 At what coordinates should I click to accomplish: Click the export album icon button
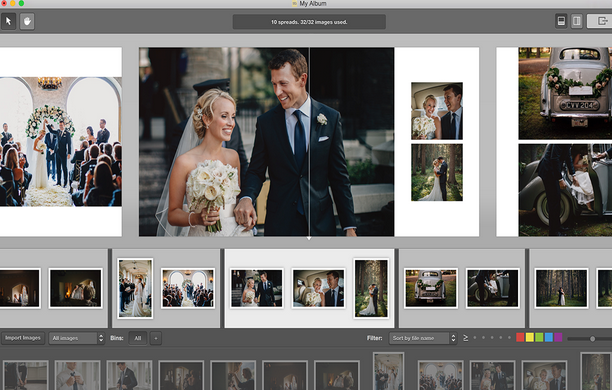point(600,21)
